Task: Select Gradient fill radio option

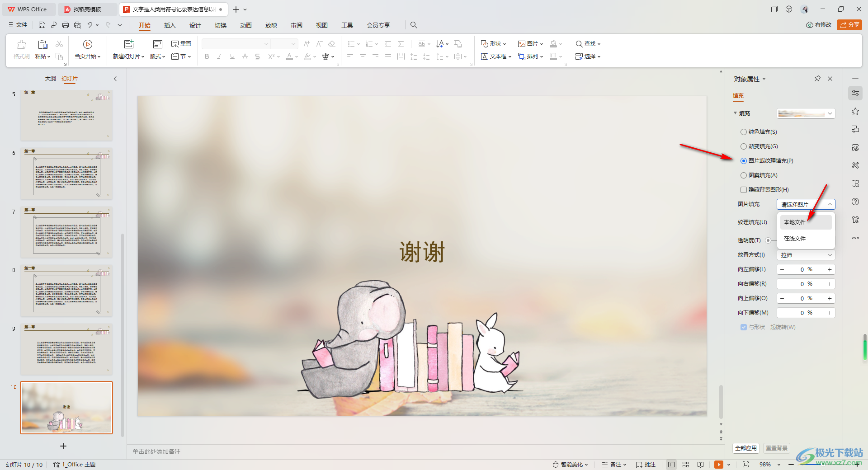Action: click(x=743, y=146)
